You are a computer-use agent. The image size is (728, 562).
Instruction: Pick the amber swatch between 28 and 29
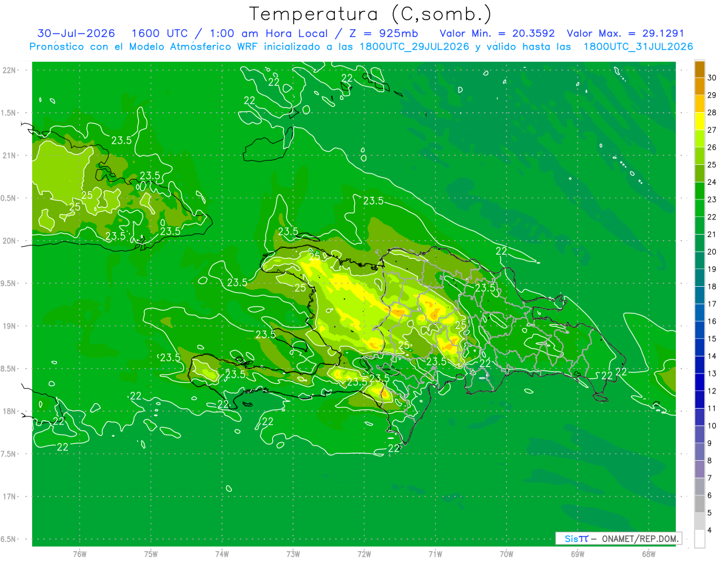tap(699, 104)
